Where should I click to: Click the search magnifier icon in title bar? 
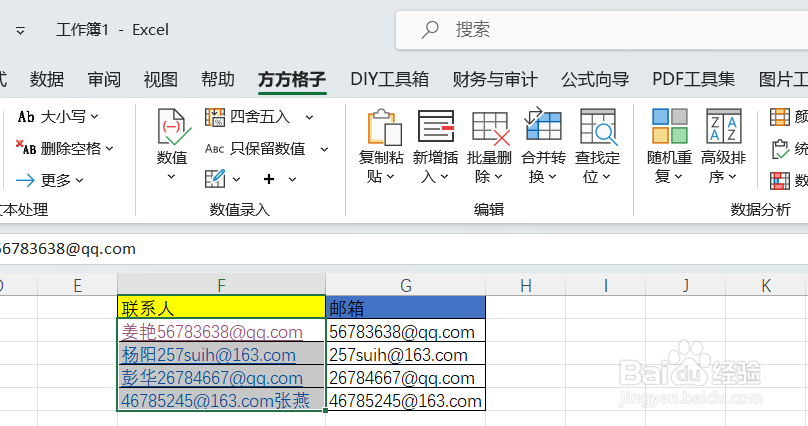430,29
